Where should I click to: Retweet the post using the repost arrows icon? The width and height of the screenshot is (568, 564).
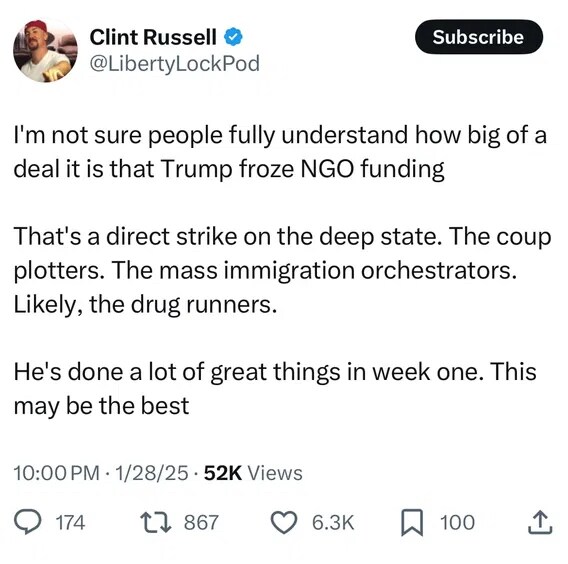[x=156, y=522]
